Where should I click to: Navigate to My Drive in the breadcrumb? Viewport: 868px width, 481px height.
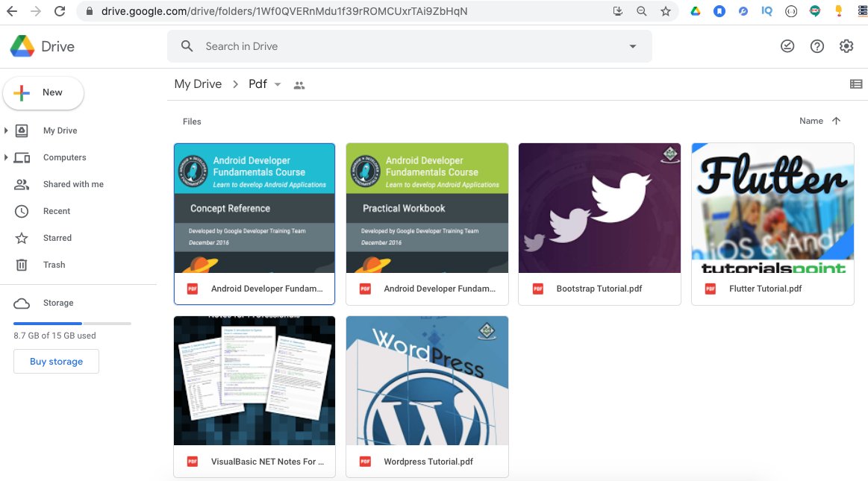[x=198, y=84]
